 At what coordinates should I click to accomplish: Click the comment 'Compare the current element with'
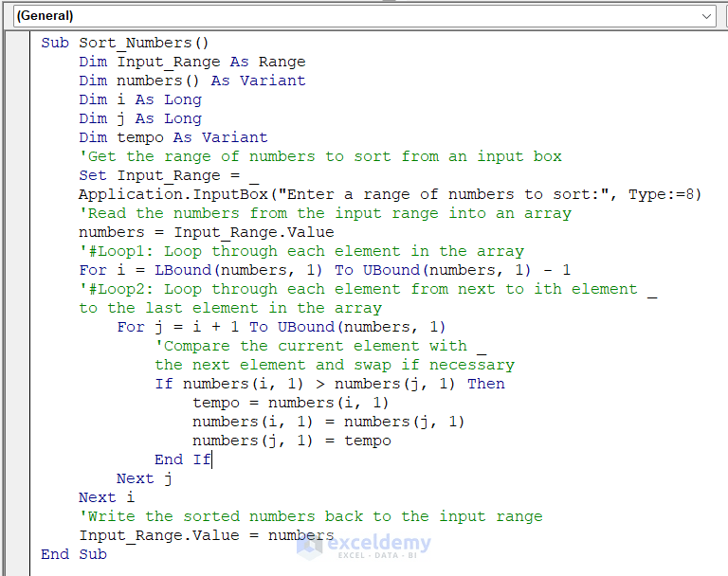point(320,346)
